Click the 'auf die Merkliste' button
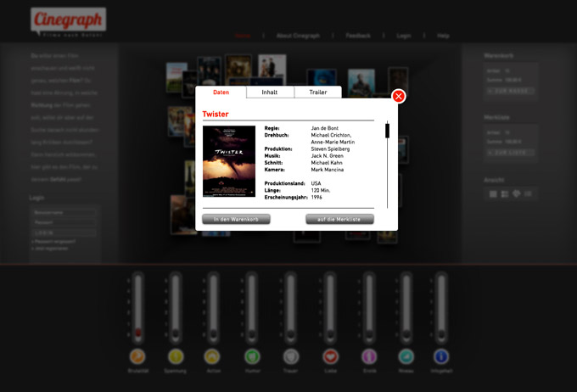 (339, 219)
